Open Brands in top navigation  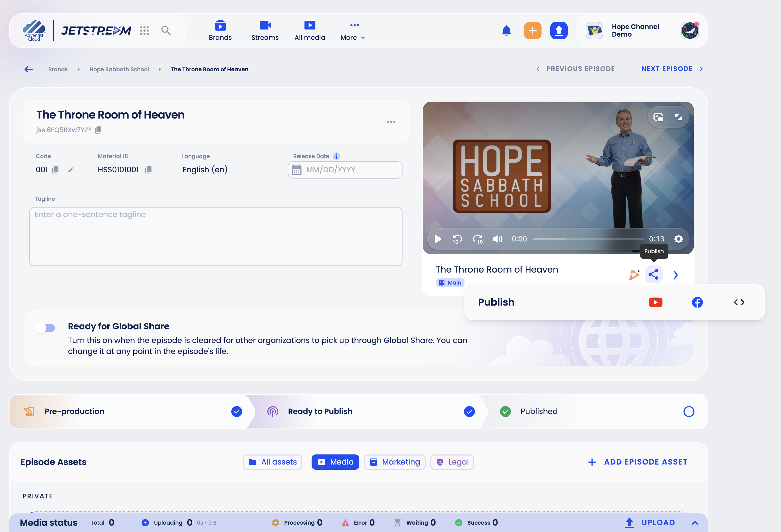tap(220, 31)
